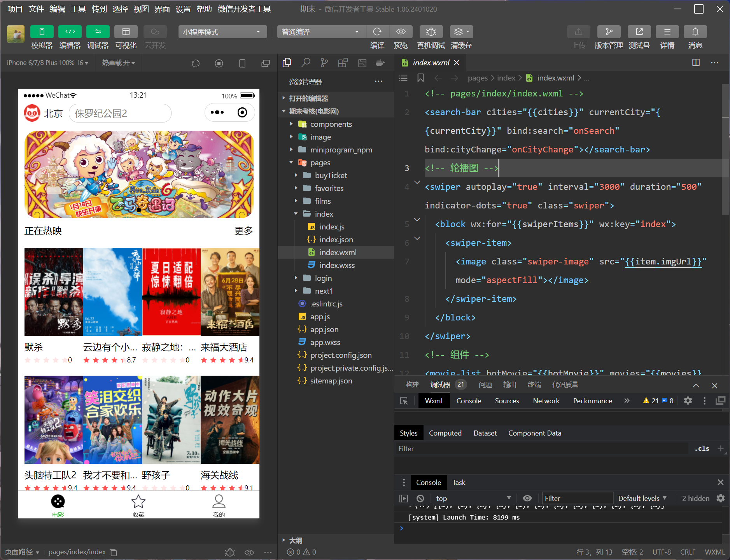Click the simulator phone device icon
Viewport: 730px width, 560px height.
click(242, 63)
